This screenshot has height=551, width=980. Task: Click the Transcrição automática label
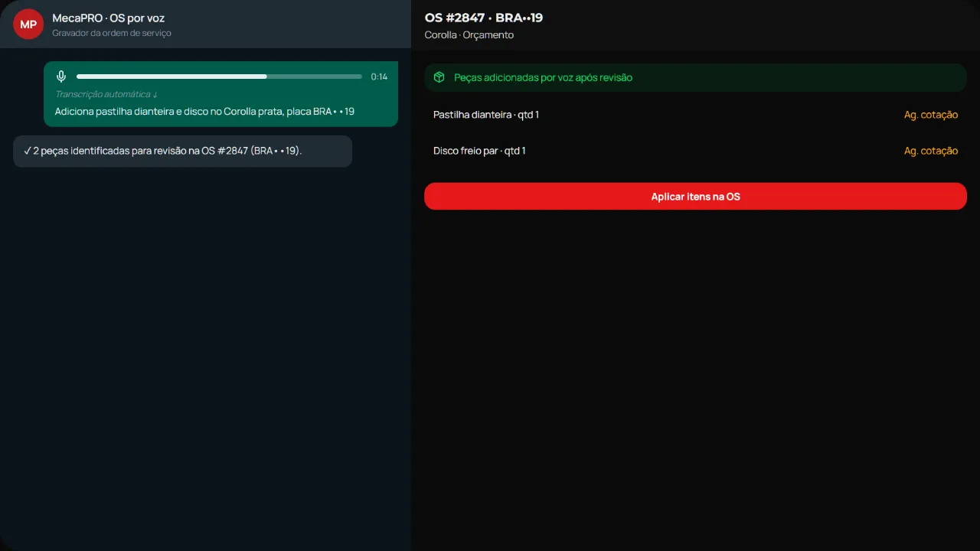coord(106,94)
